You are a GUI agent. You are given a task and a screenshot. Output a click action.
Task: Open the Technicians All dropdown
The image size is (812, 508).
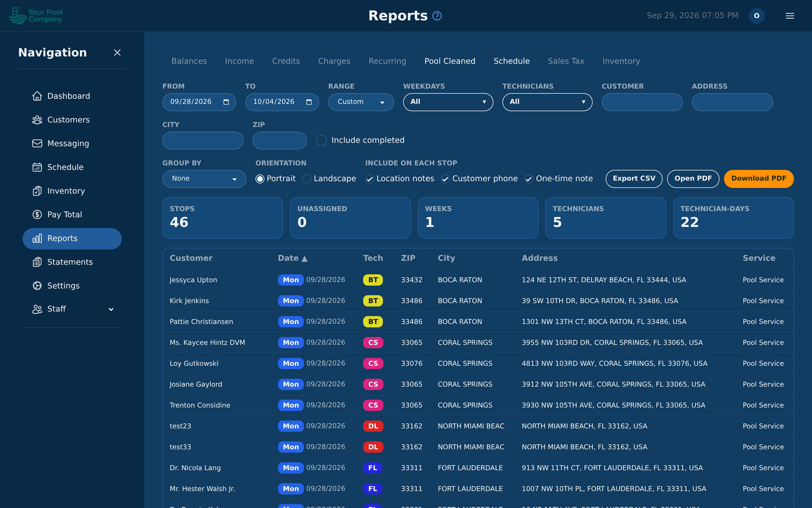[x=547, y=102]
